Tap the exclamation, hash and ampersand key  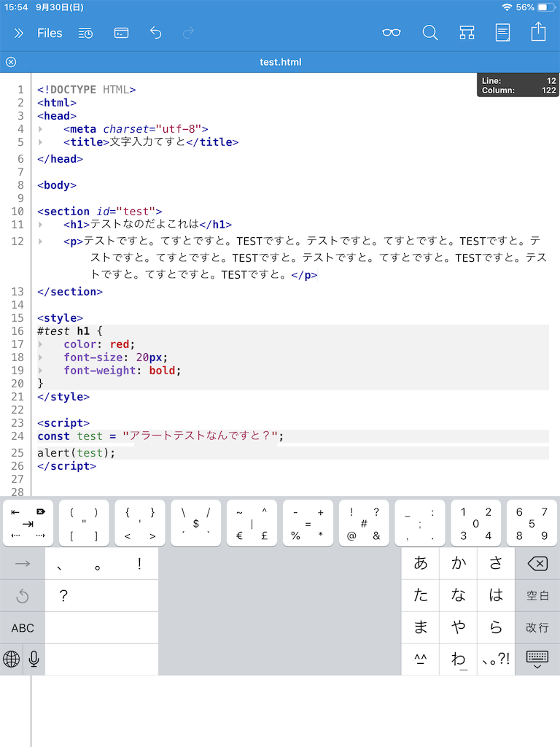(x=364, y=523)
